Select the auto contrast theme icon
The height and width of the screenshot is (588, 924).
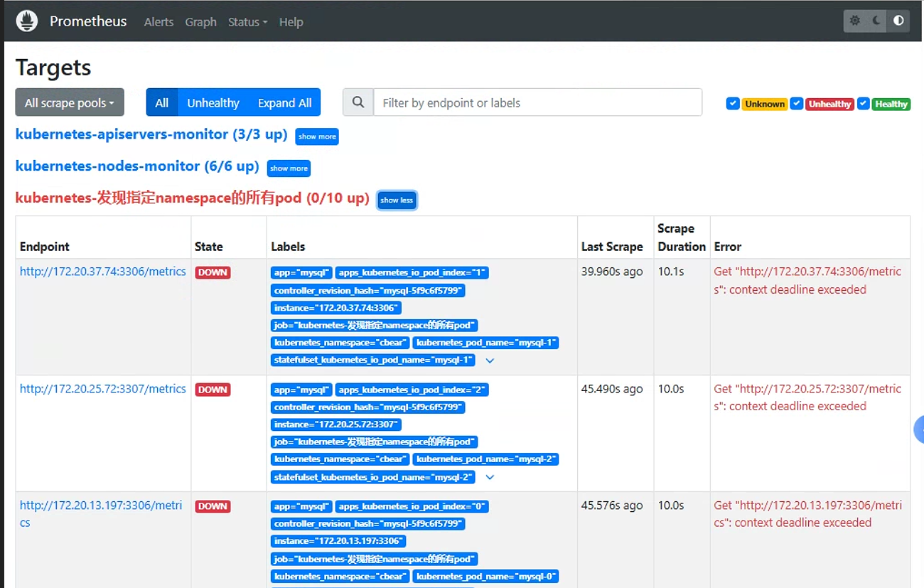[x=899, y=21]
